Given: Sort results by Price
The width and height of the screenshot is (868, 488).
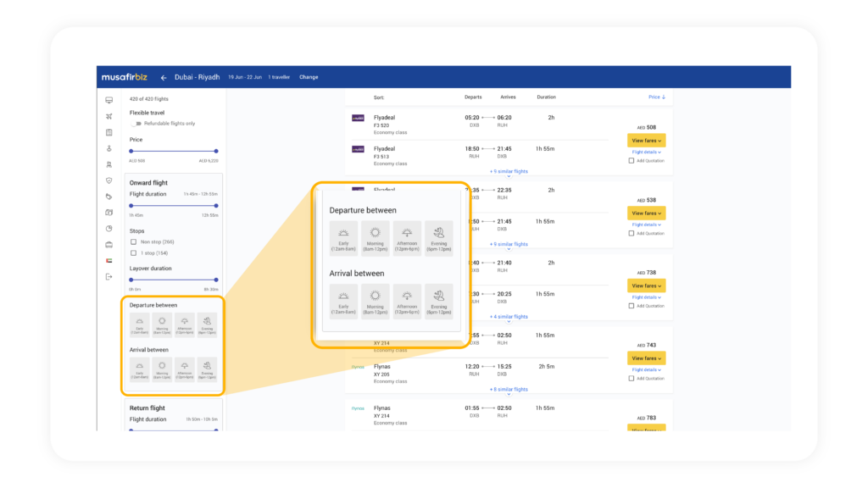Looking at the screenshot, I should (657, 97).
